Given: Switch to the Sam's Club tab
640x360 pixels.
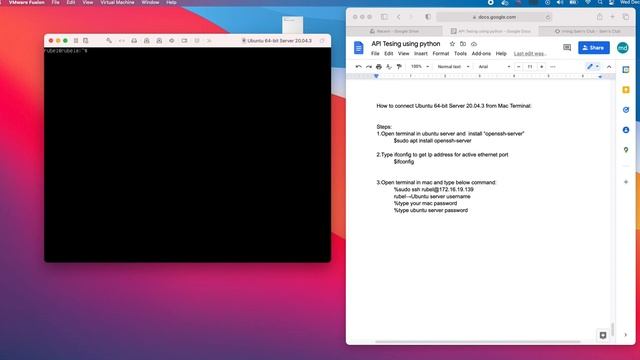Looking at the screenshot, I should tap(588, 31).
